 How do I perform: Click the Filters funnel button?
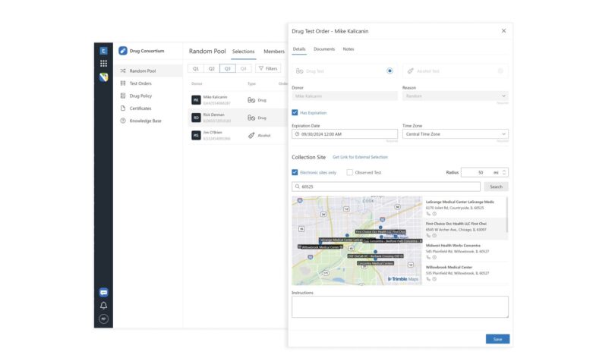pyautogui.click(x=268, y=68)
